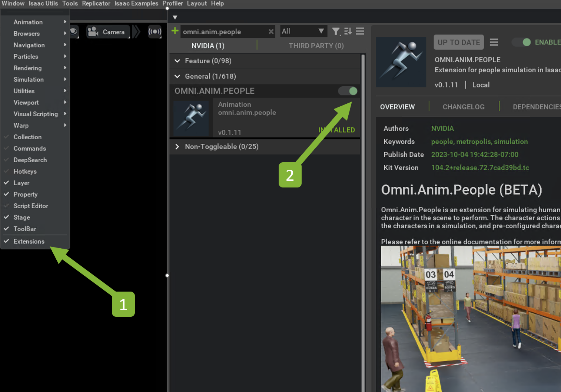The width and height of the screenshot is (561, 392).
Task: Switch to the DEPENDENCIES tab
Action: (537, 107)
